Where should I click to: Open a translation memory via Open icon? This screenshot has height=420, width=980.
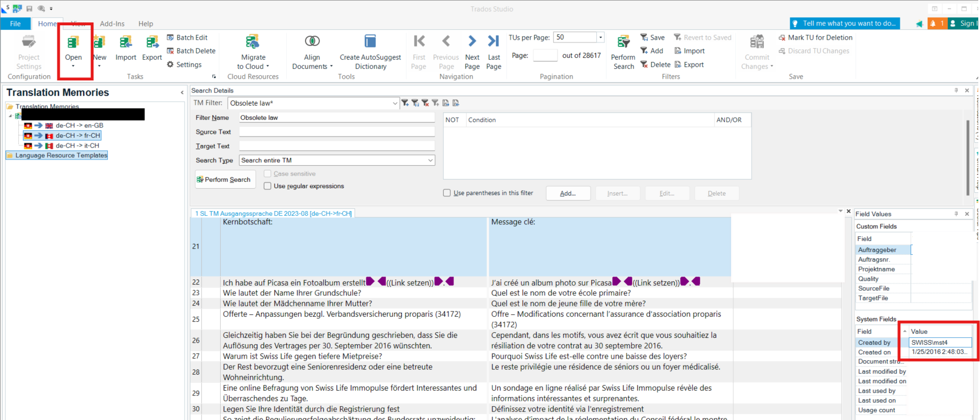(73, 42)
